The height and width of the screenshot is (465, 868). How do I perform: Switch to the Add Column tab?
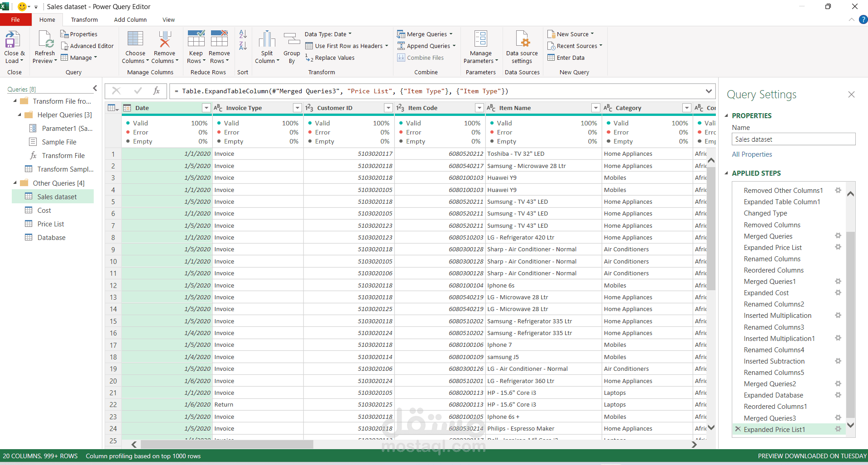pos(130,19)
